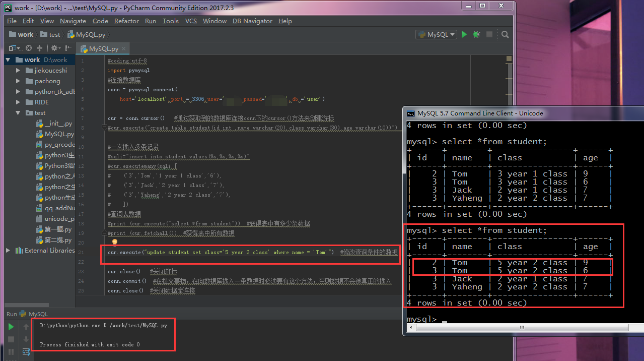Click the Run panel up arrow
Screen dimensions: 644x361
26,327
